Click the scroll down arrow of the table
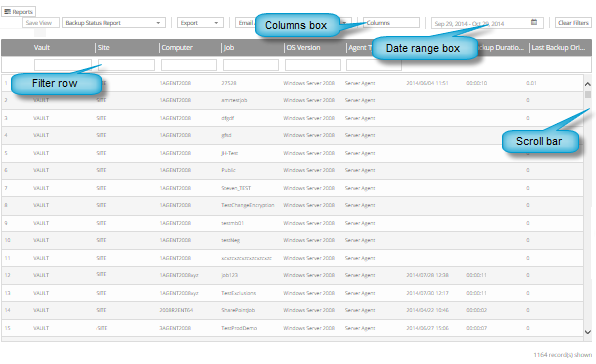The width and height of the screenshot is (596, 364). pos(588,332)
